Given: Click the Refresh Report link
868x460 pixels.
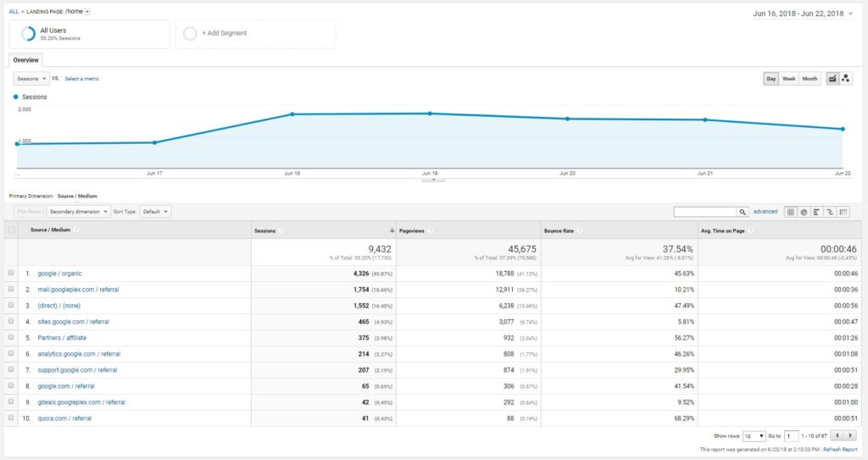Looking at the screenshot, I should [840, 450].
